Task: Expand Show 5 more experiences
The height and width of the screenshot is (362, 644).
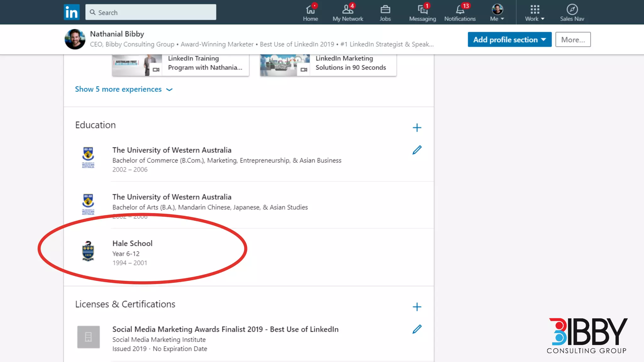Action: coord(124,89)
